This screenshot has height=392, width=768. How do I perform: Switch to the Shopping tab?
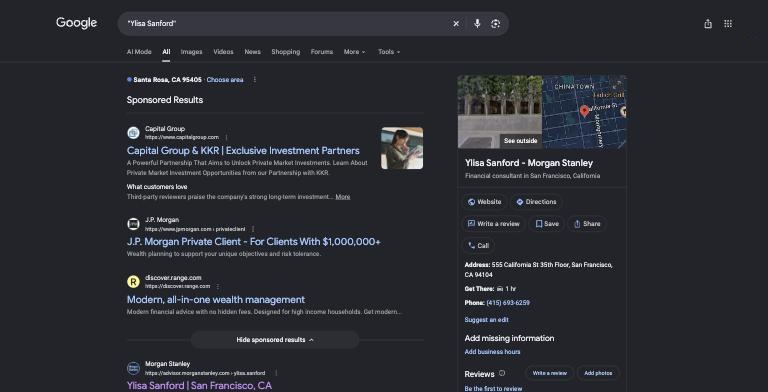coord(286,51)
